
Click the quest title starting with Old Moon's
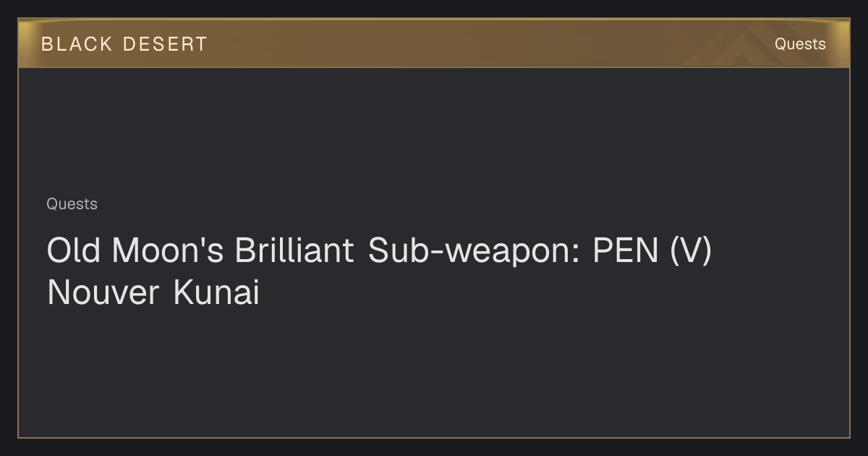[379, 271]
